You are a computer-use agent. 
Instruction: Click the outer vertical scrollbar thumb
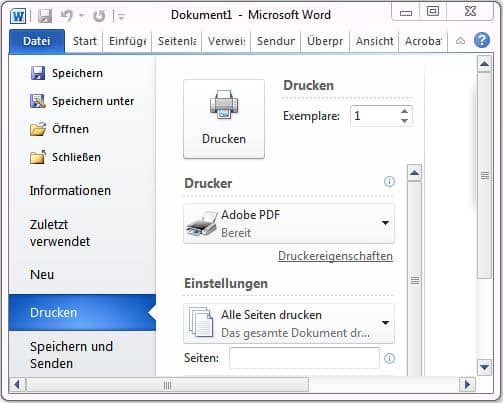[485, 176]
